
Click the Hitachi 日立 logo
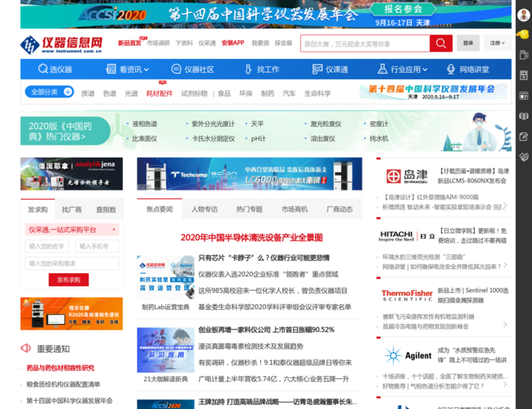[407, 236]
